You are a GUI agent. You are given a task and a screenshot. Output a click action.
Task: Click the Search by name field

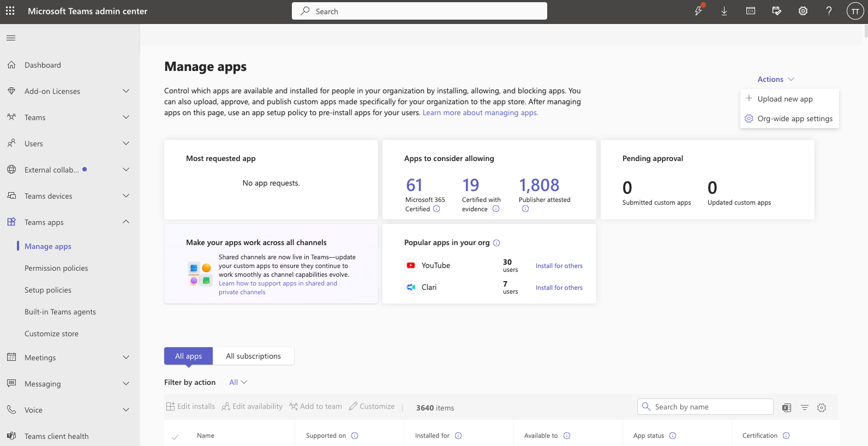point(705,407)
